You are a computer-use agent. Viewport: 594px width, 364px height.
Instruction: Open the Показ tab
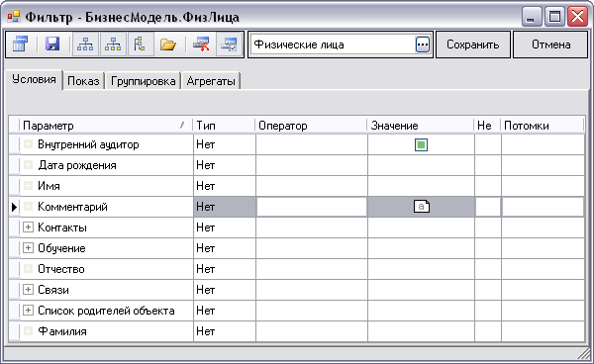pyautogui.click(x=83, y=81)
